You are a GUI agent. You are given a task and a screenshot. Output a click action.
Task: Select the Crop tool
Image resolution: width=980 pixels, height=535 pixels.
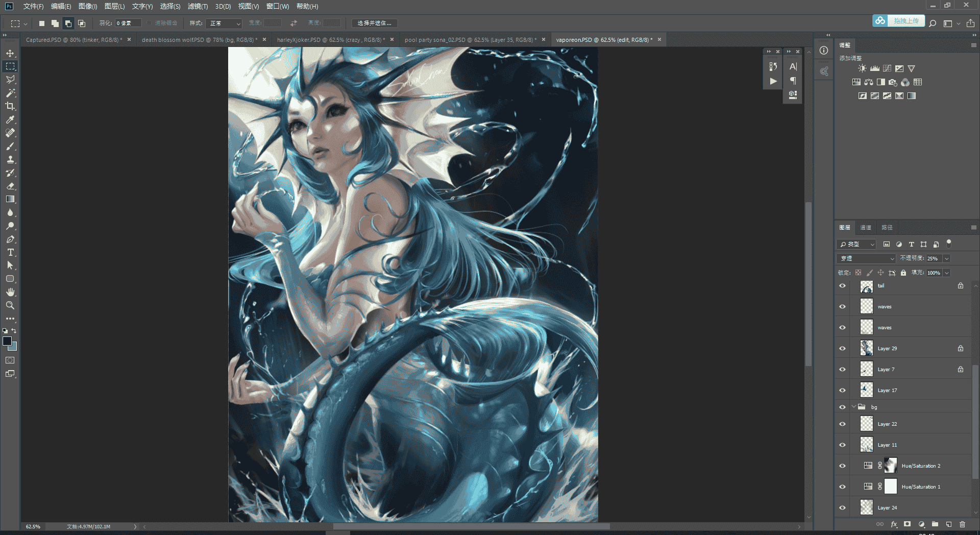10,106
